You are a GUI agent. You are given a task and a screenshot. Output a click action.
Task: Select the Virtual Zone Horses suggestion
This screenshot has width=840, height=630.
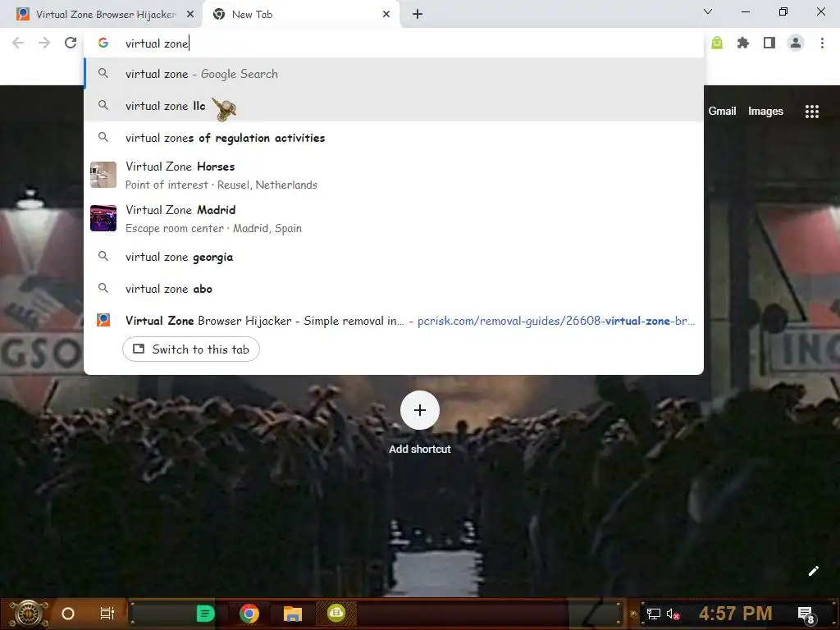click(x=393, y=176)
